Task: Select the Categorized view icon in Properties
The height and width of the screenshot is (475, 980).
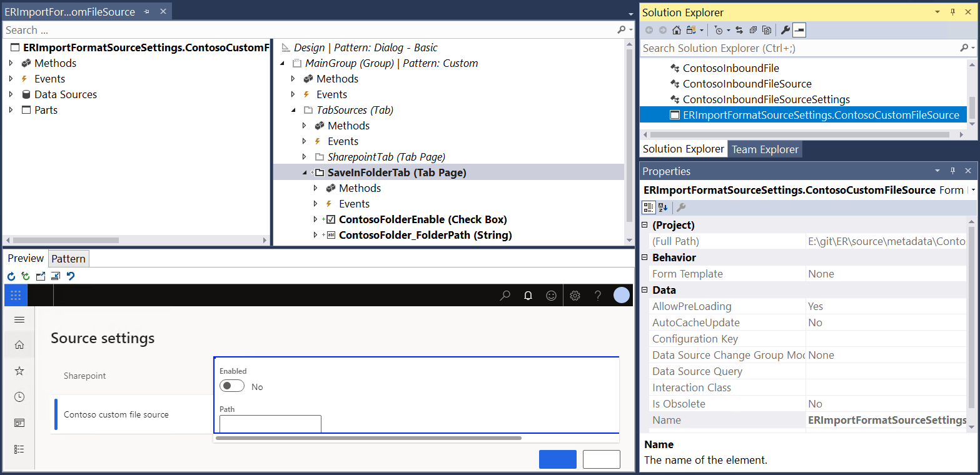Action: click(649, 207)
